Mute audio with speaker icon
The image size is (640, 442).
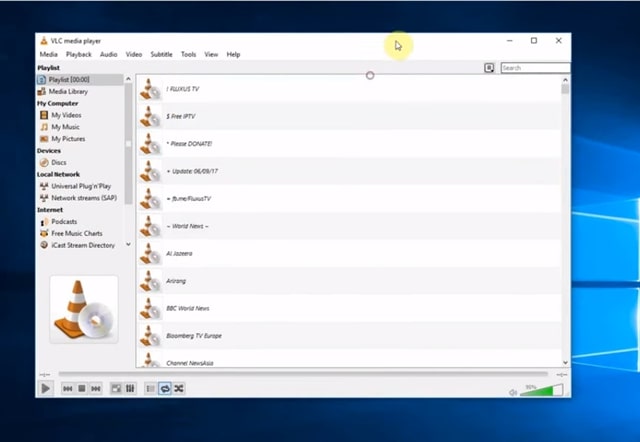(x=513, y=392)
